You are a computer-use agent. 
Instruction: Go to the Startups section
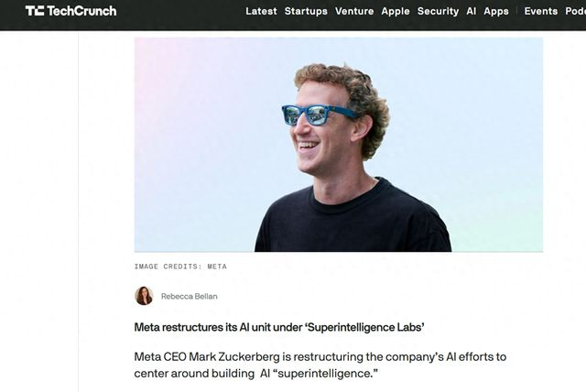(x=306, y=11)
